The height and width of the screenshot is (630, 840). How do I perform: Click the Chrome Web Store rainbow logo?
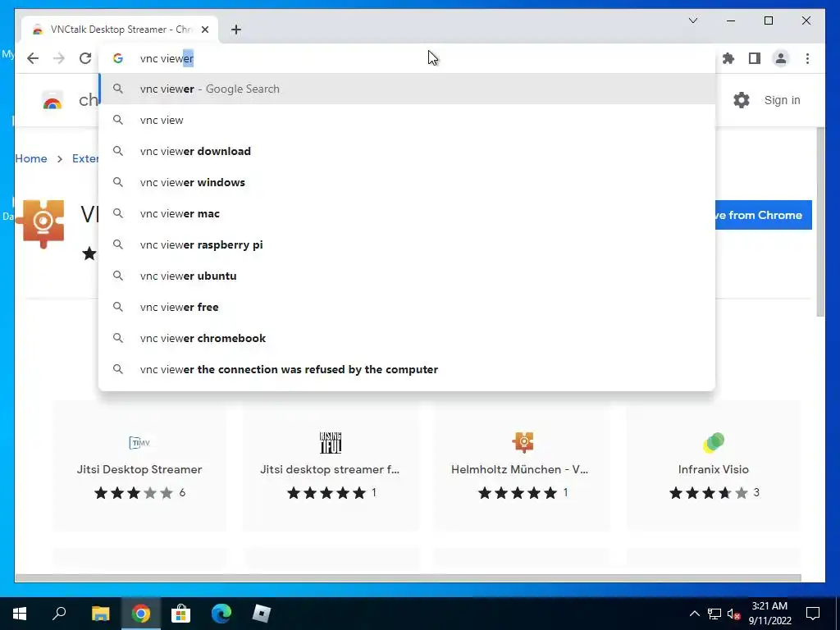point(52,101)
